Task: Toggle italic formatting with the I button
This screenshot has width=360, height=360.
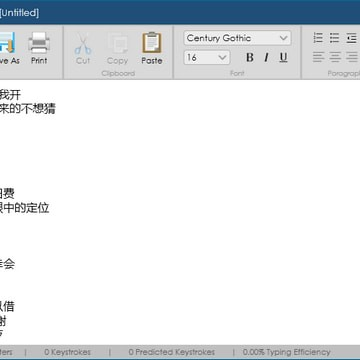Action: coord(266,58)
